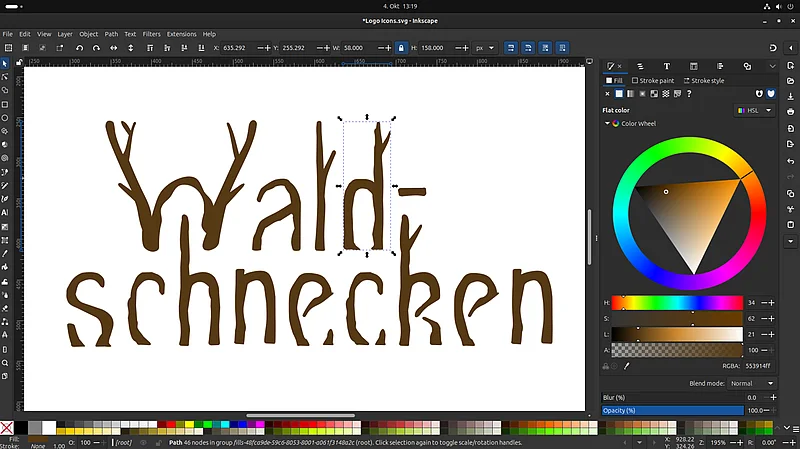Collapse the Color Wheel expander
This screenshot has height=449, width=800.
click(x=606, y=124)
